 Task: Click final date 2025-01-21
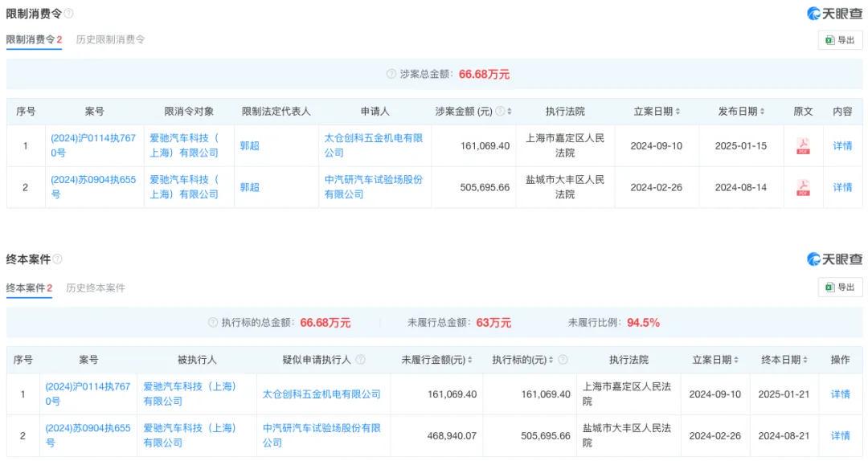point(784,394)
